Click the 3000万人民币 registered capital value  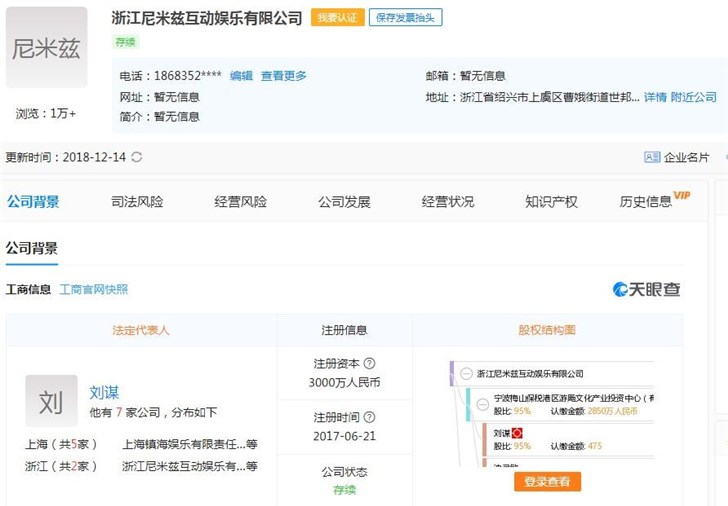[x=344, y=383]
